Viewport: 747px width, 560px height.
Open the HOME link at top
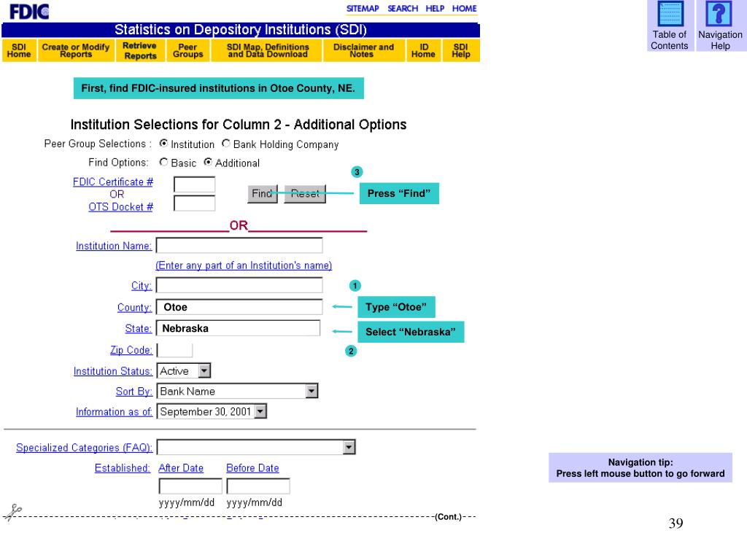(465, 9)
